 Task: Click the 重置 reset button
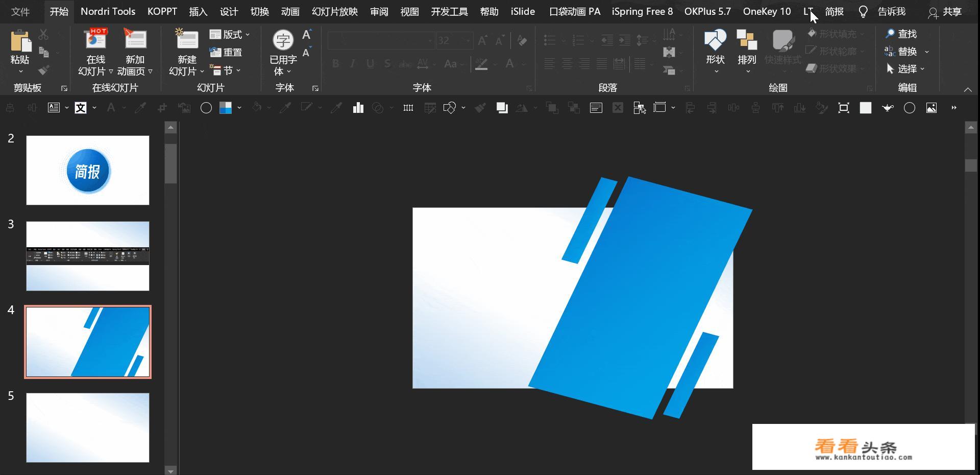pos(226,52)
